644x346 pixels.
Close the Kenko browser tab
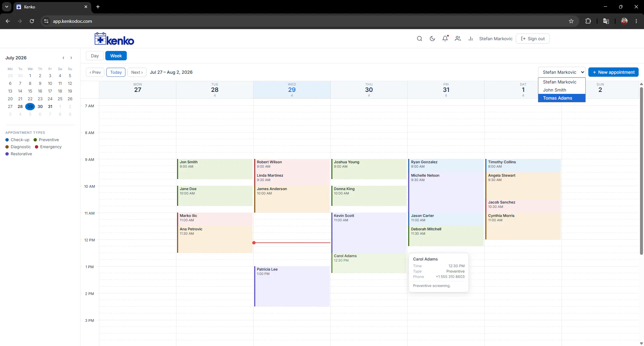coord(86,7)
